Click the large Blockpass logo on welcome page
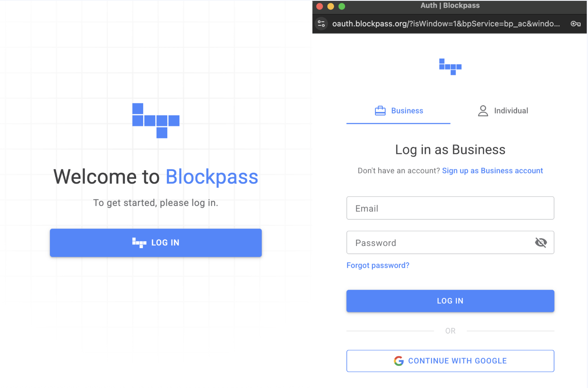The image size is (588, 388). point(156,120)
